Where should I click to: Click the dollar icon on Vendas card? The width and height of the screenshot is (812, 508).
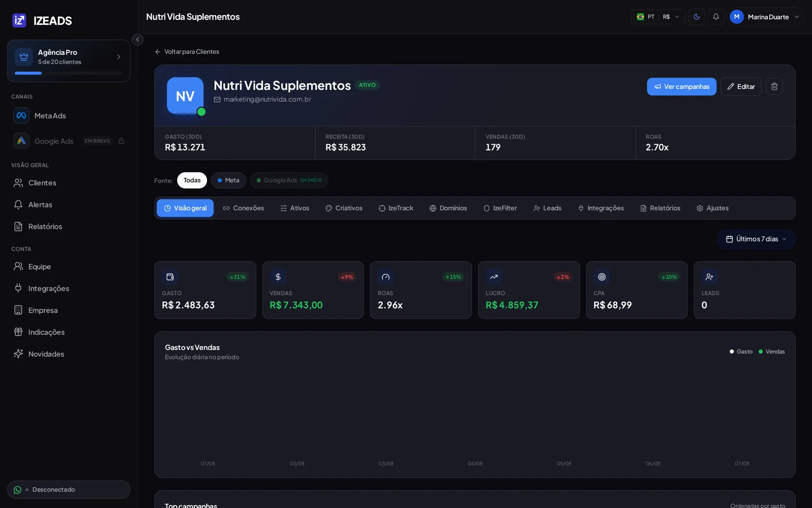278,277
